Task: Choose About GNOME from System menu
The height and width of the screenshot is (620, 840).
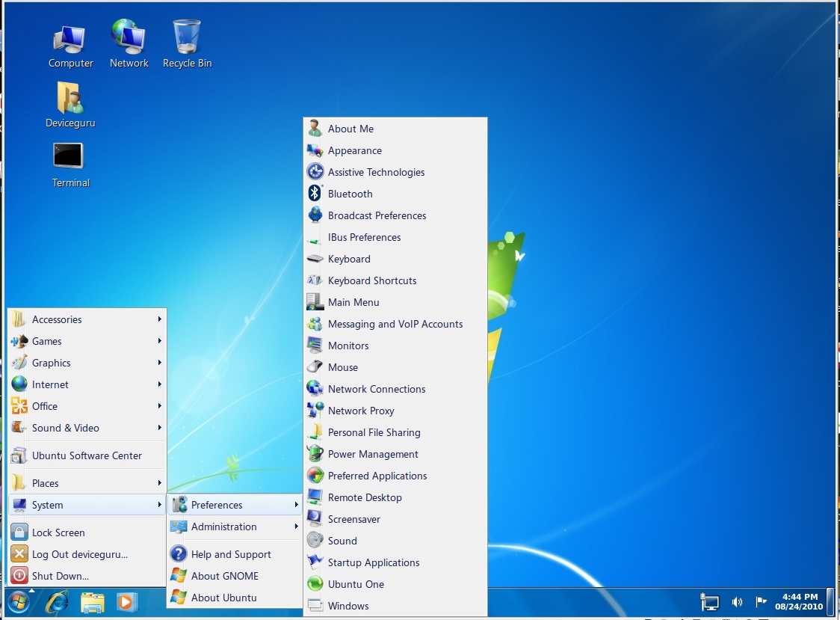Action: pos(235,576)
